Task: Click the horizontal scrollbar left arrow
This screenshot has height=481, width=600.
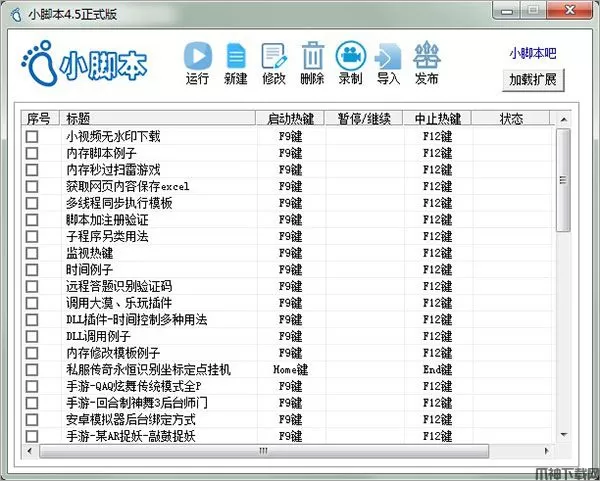Action: 30,451
